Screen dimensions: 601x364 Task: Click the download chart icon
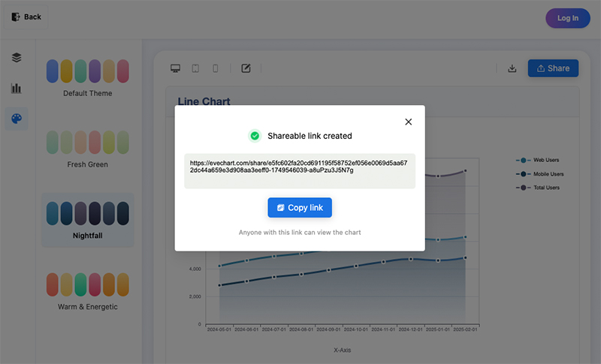point(512,68)
